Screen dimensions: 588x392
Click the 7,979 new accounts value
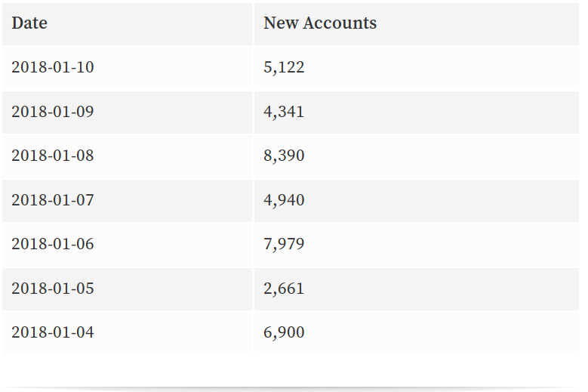coord(284,244)
